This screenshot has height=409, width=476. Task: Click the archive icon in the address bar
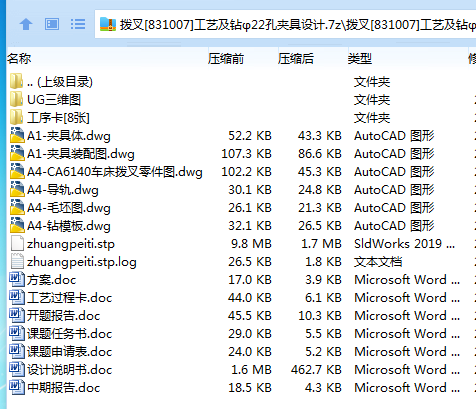108,24
